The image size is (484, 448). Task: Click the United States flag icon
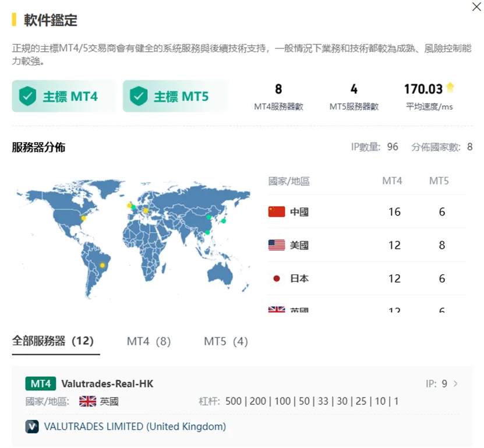pyautogui.click(x=277, y=245)
